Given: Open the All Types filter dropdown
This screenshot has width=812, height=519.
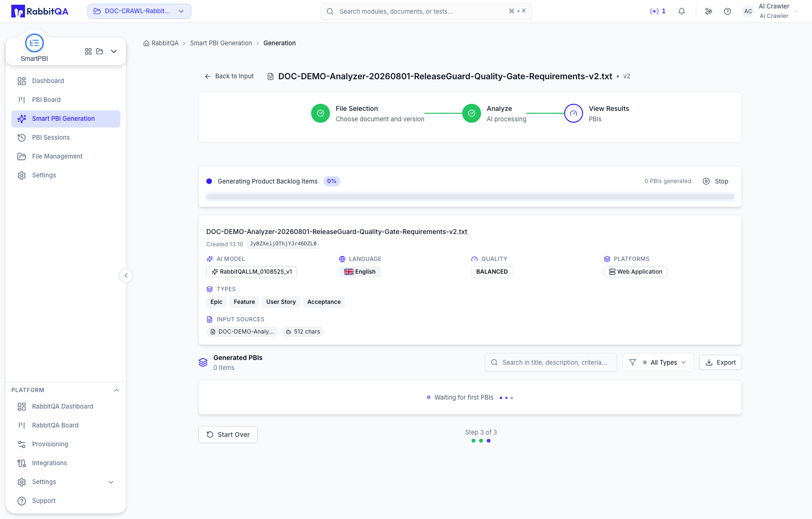Looking at the screenshot, I should (x=658, y=362).
